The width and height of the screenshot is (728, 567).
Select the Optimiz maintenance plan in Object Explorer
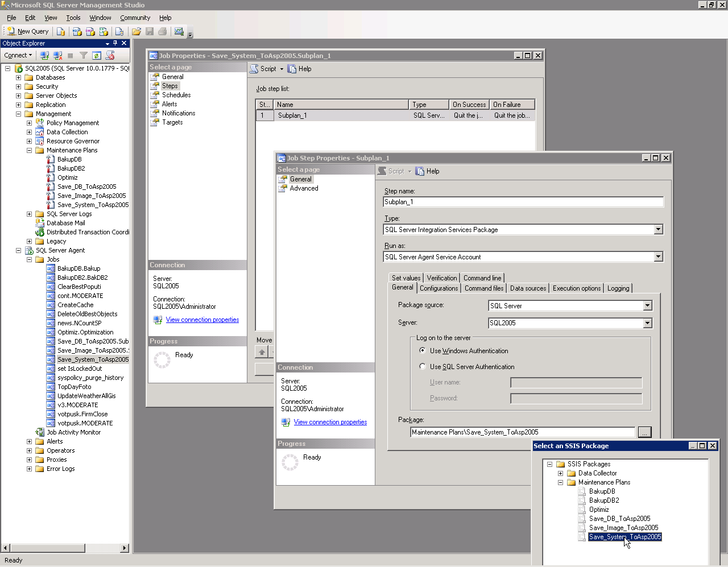click(x=67, y=177)
